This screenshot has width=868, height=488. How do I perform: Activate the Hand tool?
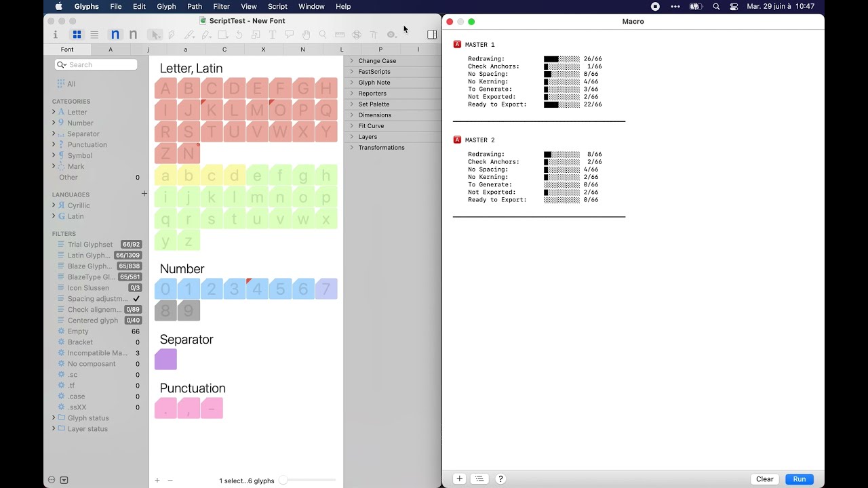click(x=307, y=35)
